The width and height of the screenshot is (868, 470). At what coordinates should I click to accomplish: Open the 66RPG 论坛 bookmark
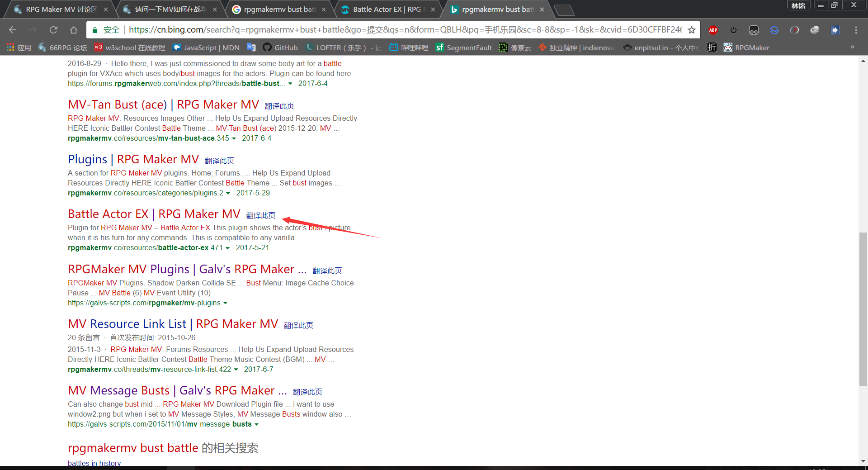[63, 47]
